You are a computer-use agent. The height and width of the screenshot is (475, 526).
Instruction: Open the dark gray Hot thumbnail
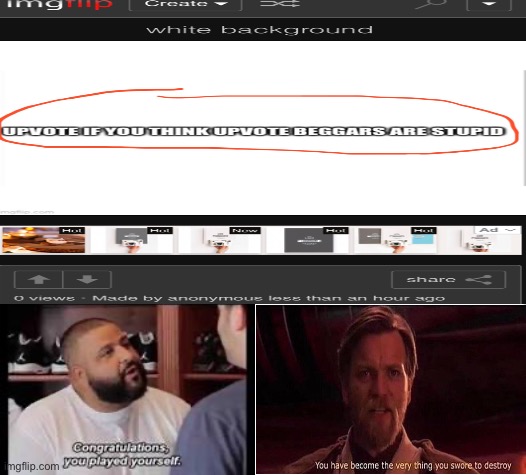[x=308, y=240]
